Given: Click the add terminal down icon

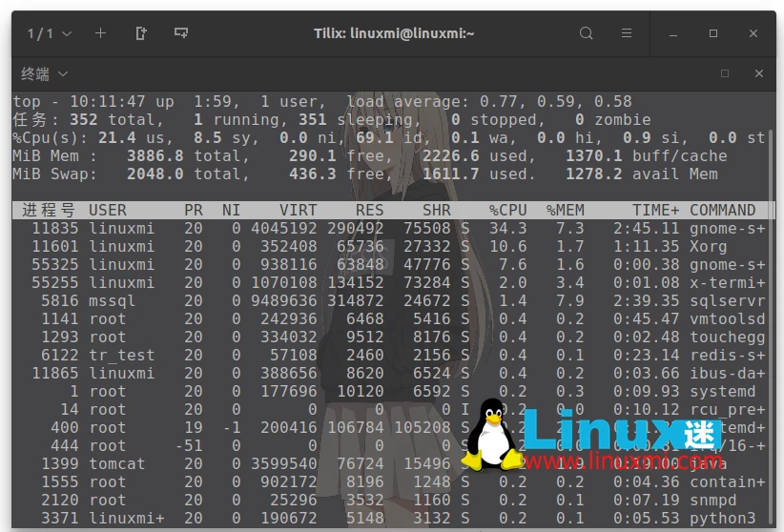Looking at the screenshot, I should (181, 33).
